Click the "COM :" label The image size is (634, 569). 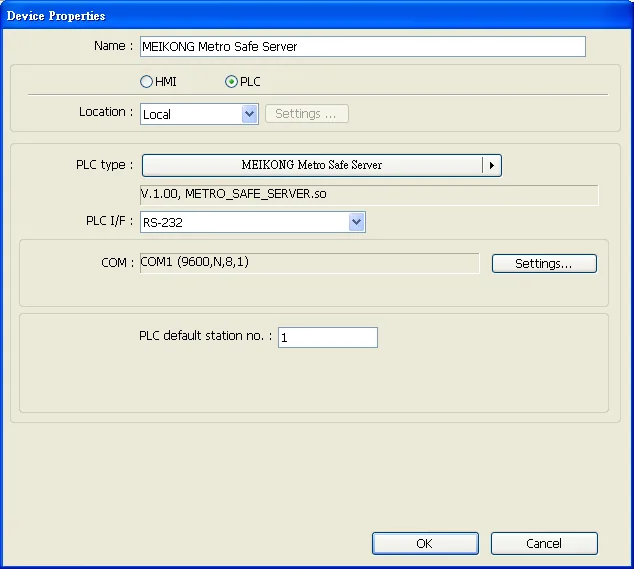117,263
